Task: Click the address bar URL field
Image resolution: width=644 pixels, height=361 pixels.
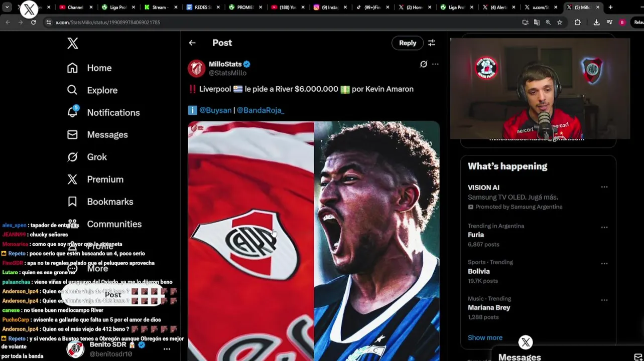Action: 281,22
